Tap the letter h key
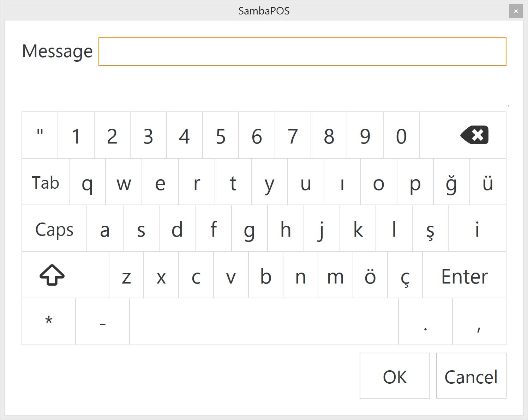The image size is (528, 420). click(x=286, y=228)
